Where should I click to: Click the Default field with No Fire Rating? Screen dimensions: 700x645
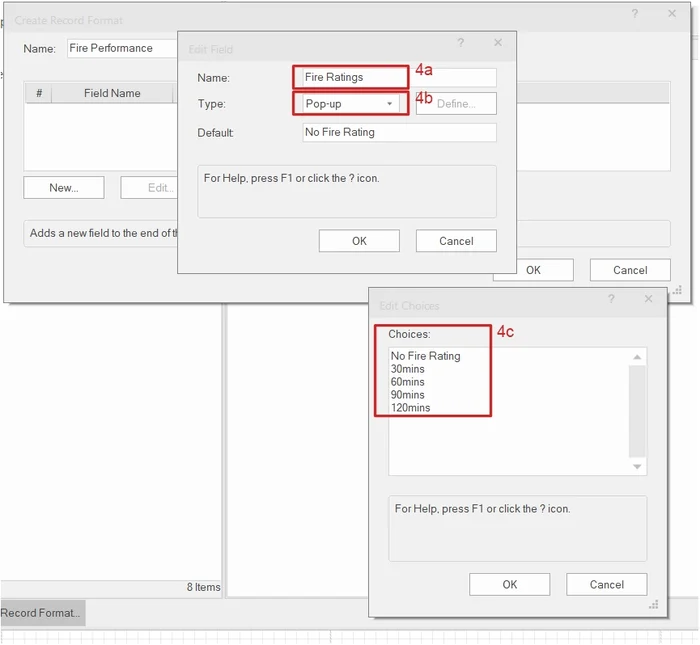399,132
